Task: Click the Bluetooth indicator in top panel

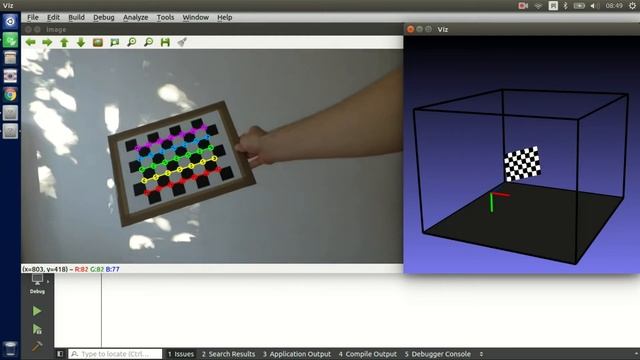Action: (565, 6)
